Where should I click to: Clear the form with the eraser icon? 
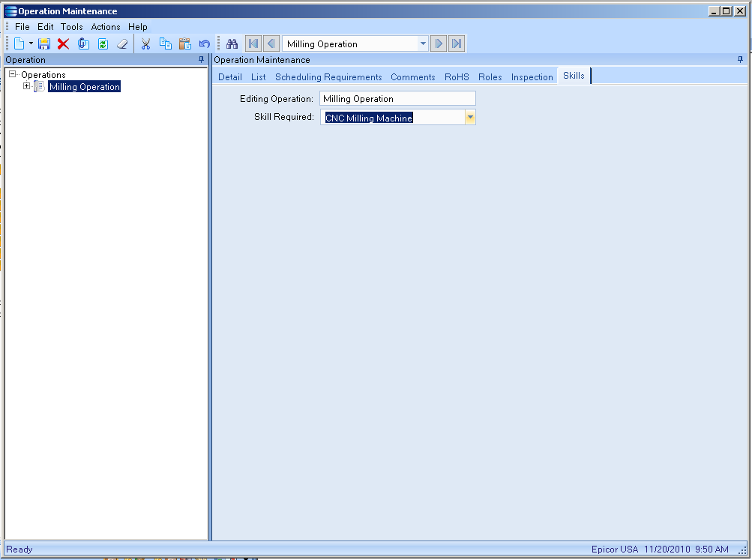122,44
